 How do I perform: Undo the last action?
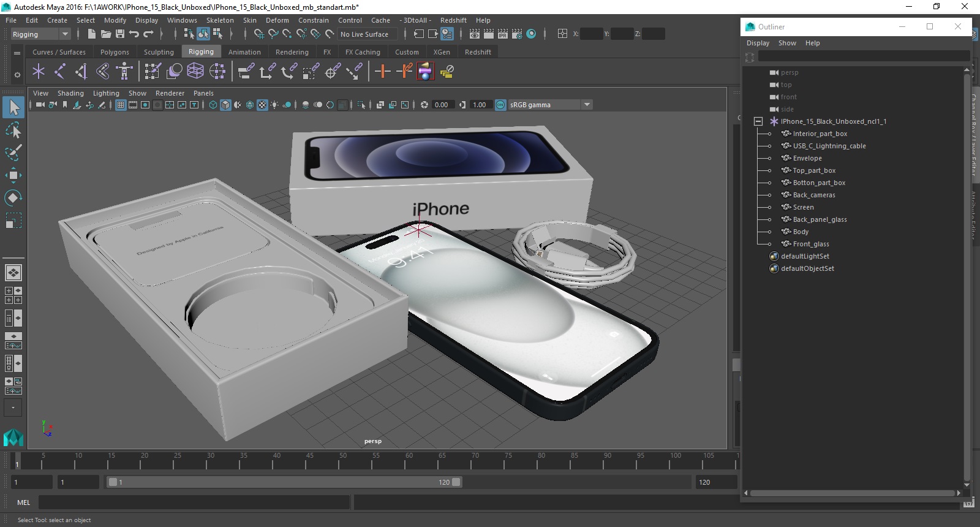tap(134, 34)
